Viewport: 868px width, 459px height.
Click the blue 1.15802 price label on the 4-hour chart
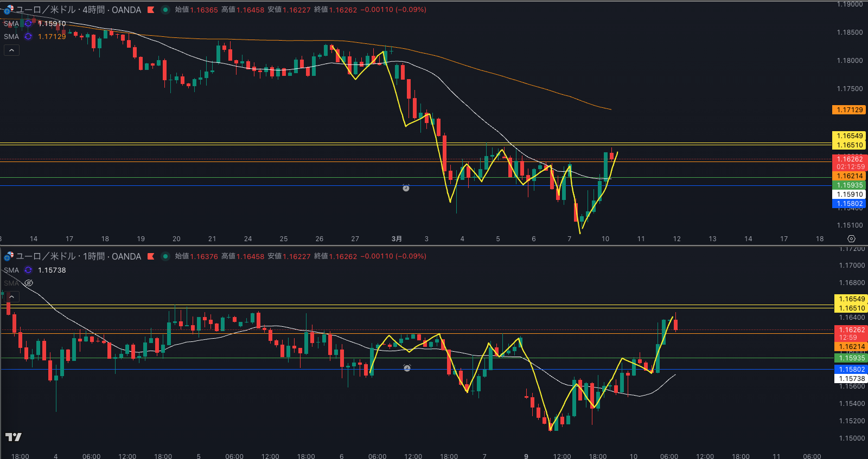pos(850,204)
